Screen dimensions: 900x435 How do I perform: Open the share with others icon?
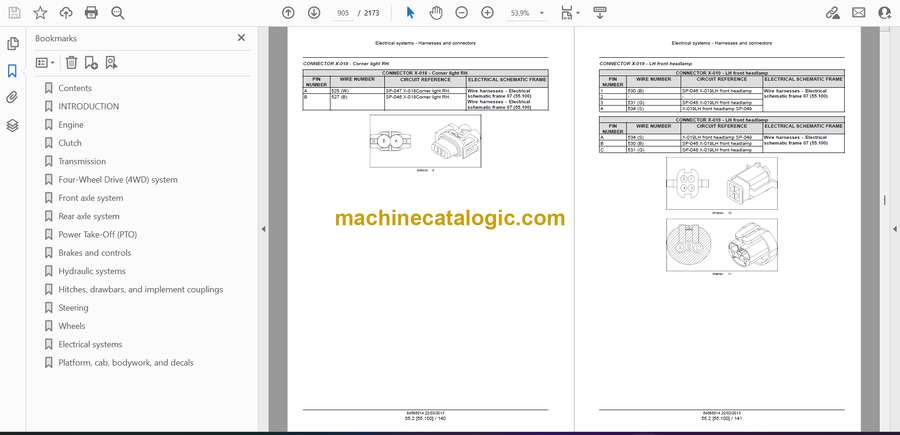885,13
